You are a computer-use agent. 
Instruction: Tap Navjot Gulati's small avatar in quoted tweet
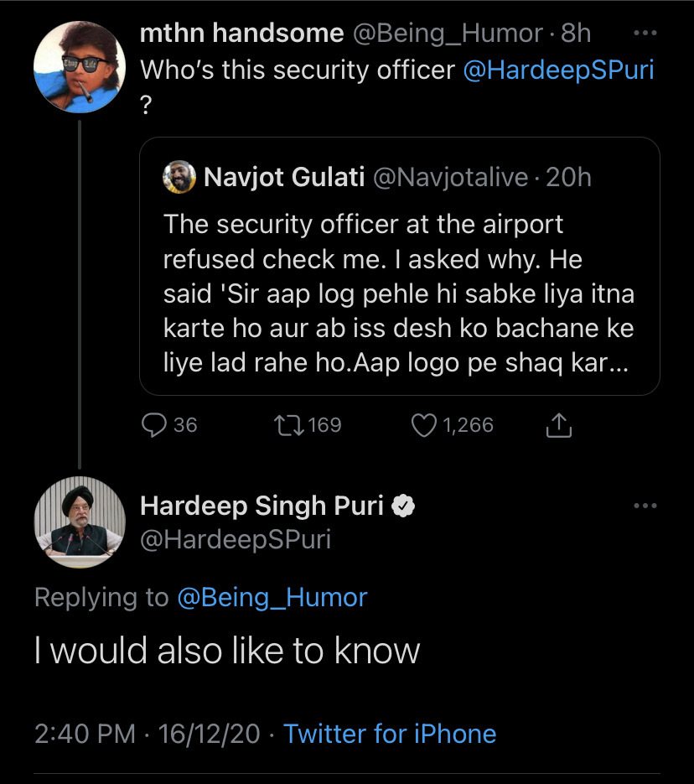point(179,177)
